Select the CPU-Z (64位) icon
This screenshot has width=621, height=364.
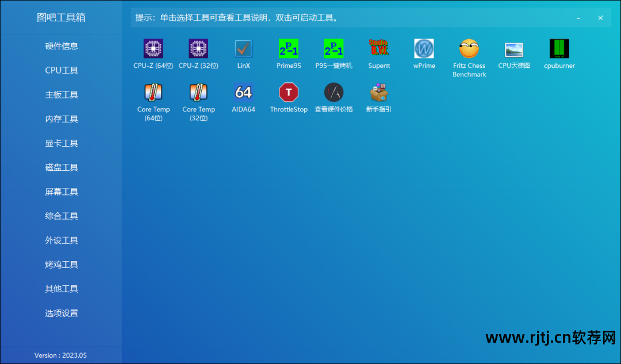click(x=153, y=49)
